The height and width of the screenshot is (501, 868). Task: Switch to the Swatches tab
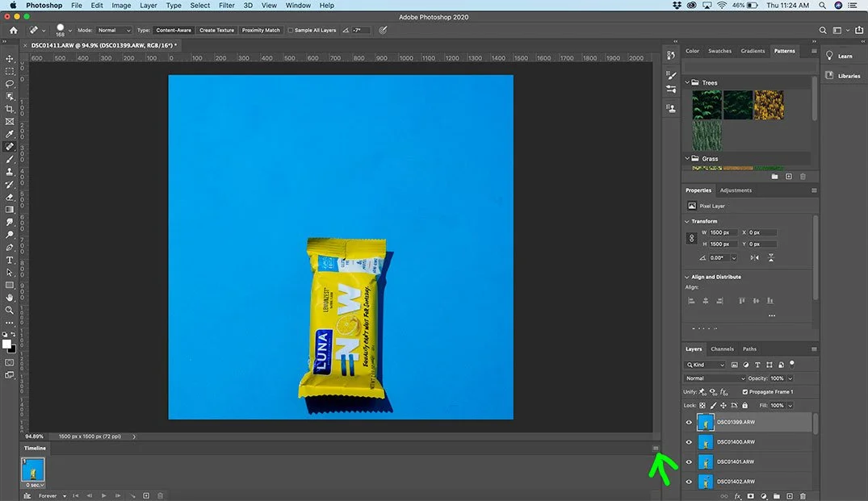coord(719,51)
